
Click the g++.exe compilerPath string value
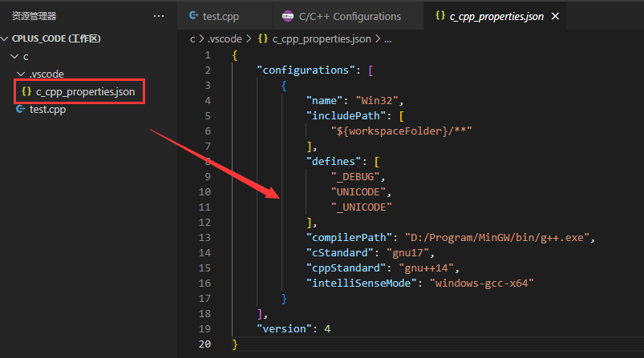coord(498,238)
